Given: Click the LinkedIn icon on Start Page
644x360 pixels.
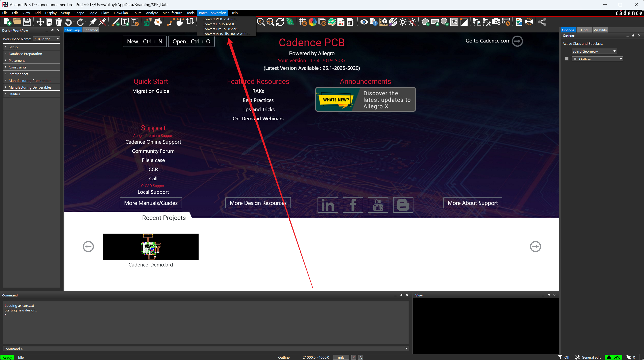Looking at the screenshot, I should (x=328, y=205).
